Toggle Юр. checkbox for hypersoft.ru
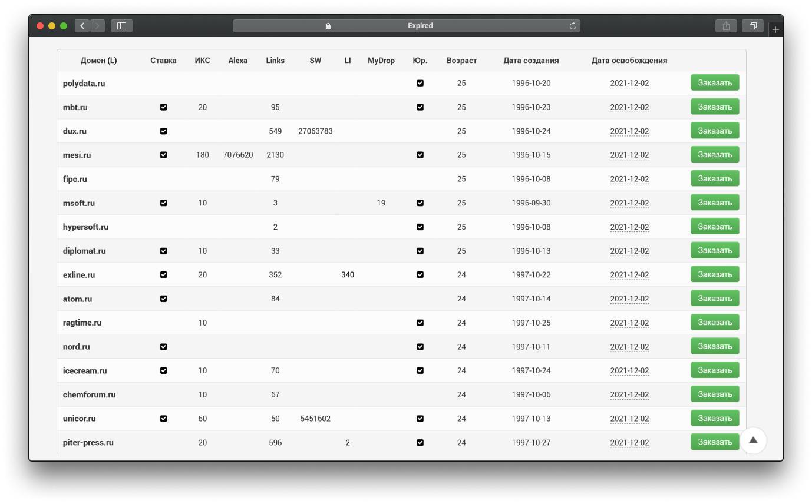Viewport: 812px width, 504px height. pos(420,227)
